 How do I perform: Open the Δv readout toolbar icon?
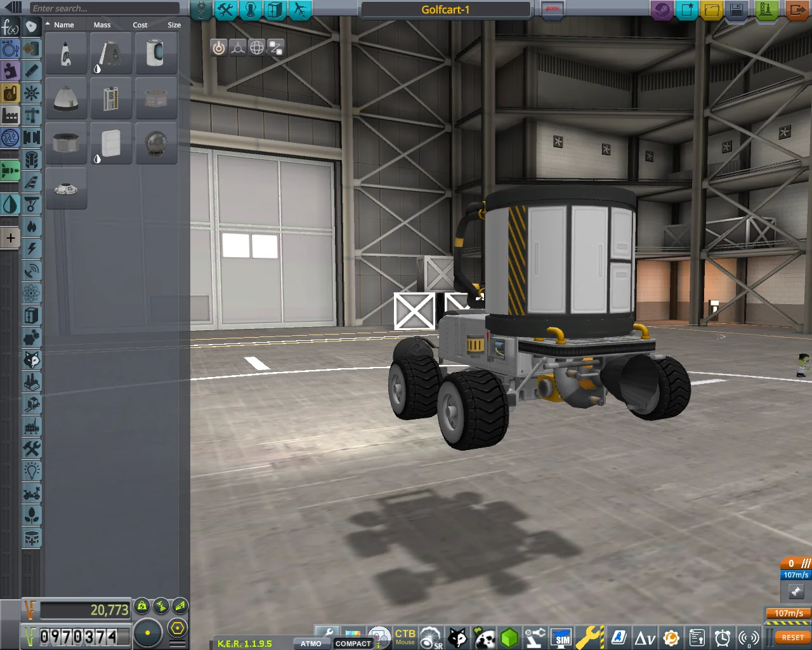coord(645,637)
